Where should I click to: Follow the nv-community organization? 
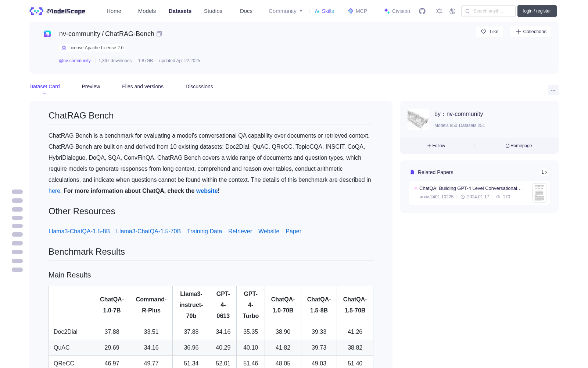pyautogui.click(x=436, y=146)
